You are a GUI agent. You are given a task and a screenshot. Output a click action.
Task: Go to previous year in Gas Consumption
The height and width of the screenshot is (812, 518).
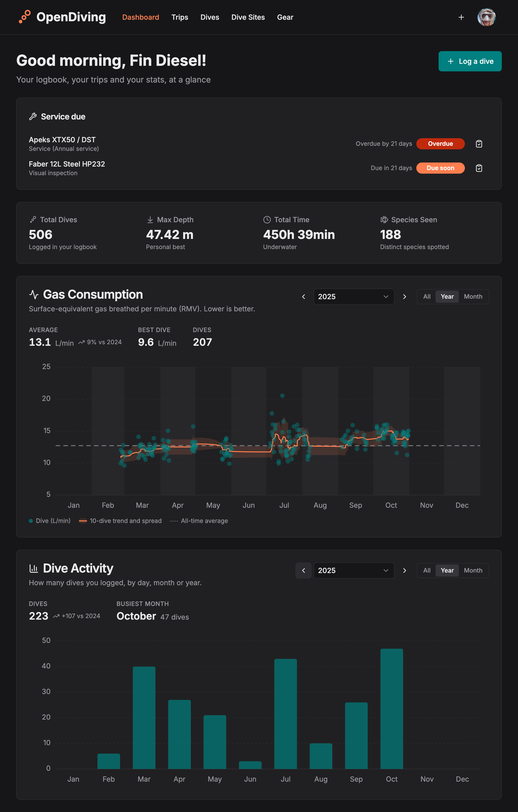pos(303,297)
